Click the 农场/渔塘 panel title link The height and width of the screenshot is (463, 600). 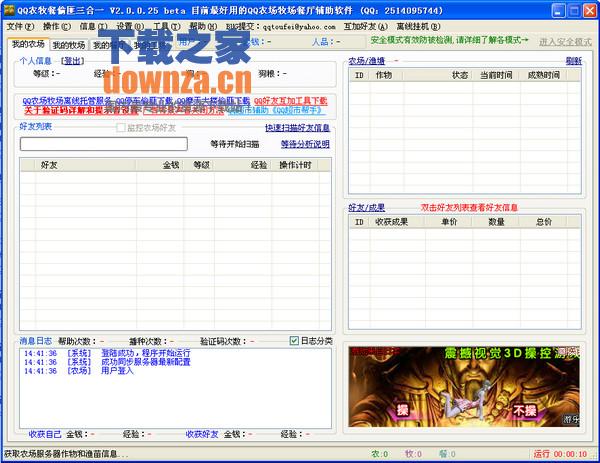[x=366, y=61]
